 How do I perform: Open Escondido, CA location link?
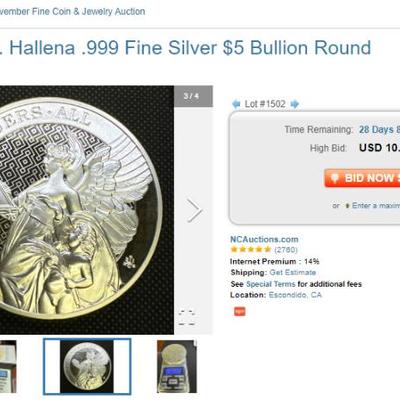point(295,295)
